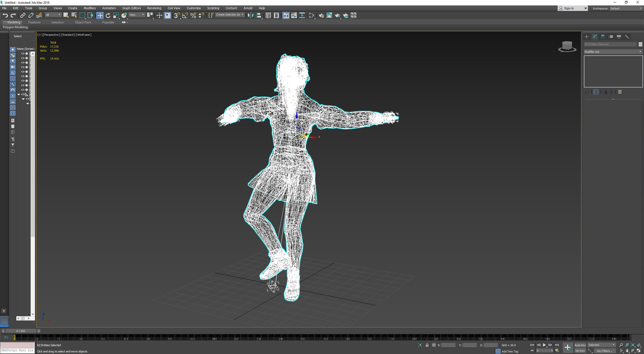Click Bind to Space Warp icon
Screen dimensions: 644x354
[x=39, y=15]
